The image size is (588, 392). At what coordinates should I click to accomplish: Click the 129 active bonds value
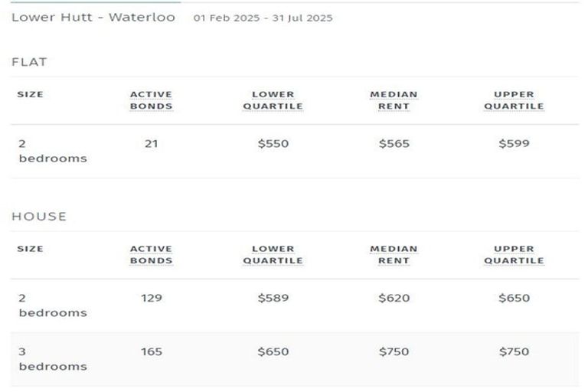click(151, 298)
